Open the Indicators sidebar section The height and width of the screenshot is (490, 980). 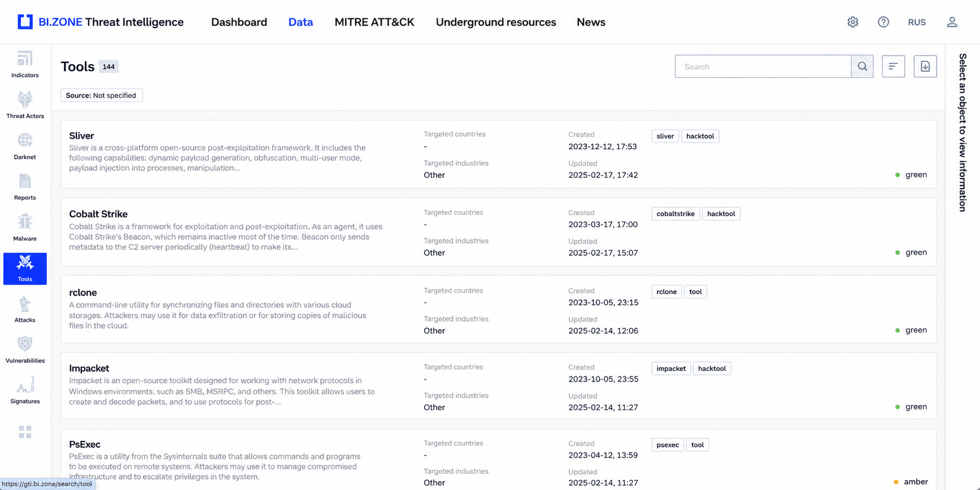coord(25,65)
